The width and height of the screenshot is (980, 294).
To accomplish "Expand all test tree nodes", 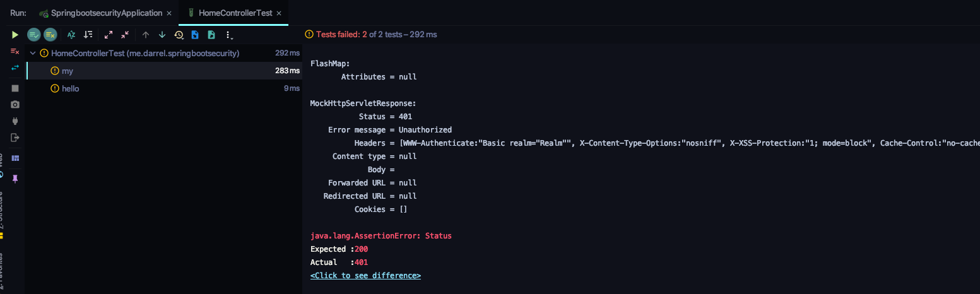I will [x=109, y=35].
